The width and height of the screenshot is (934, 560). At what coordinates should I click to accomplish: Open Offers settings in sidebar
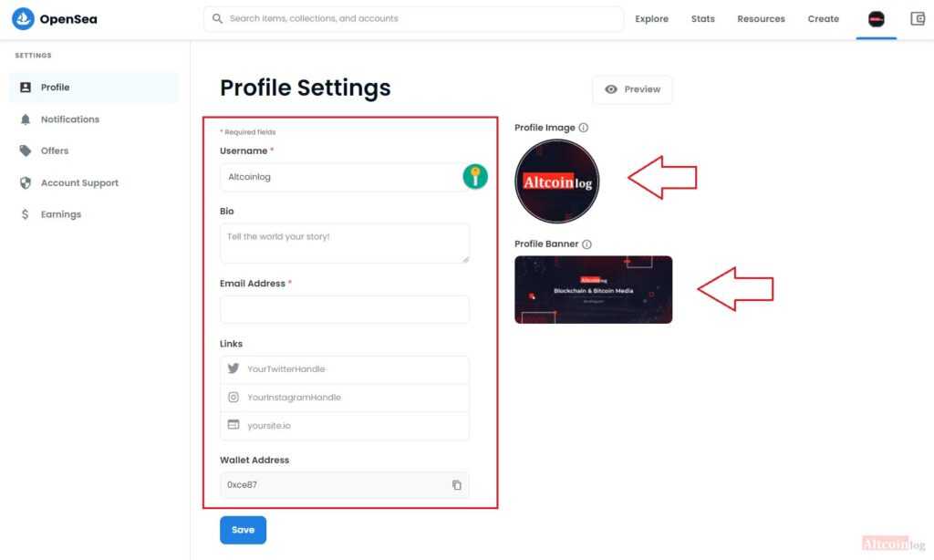[55, 150]
